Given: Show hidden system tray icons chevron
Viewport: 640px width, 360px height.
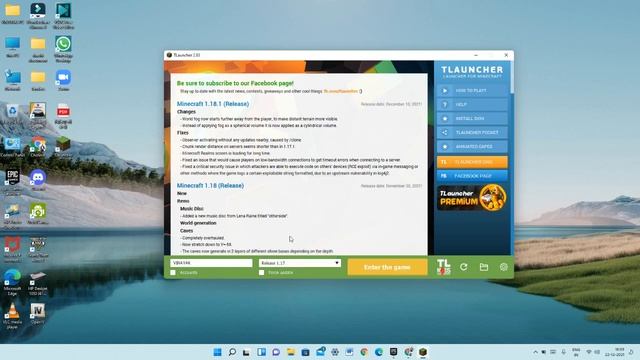Looking at the screenshot, I should (536, 352).
